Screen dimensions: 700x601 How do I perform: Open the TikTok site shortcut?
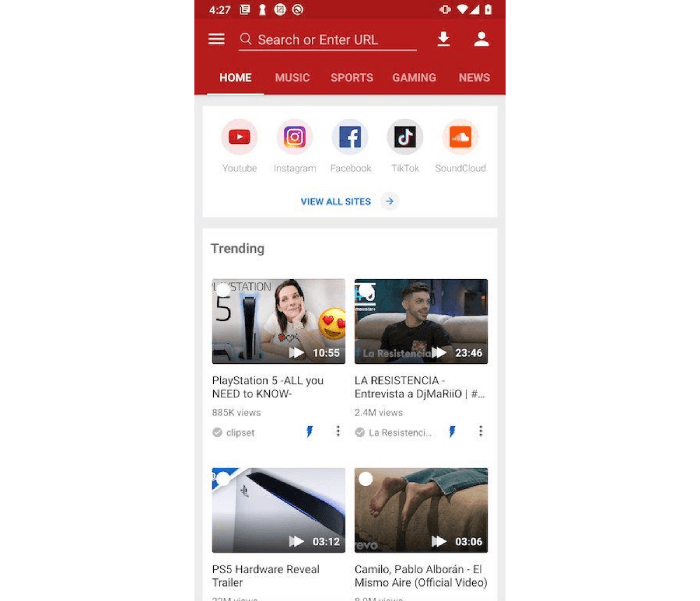tap(405, 146)
